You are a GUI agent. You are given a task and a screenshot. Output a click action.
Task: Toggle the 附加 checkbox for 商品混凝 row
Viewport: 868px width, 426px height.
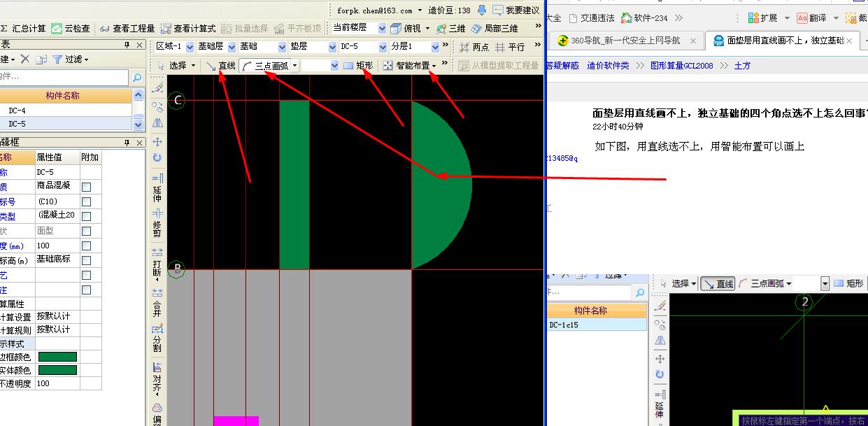click(87, 187)
